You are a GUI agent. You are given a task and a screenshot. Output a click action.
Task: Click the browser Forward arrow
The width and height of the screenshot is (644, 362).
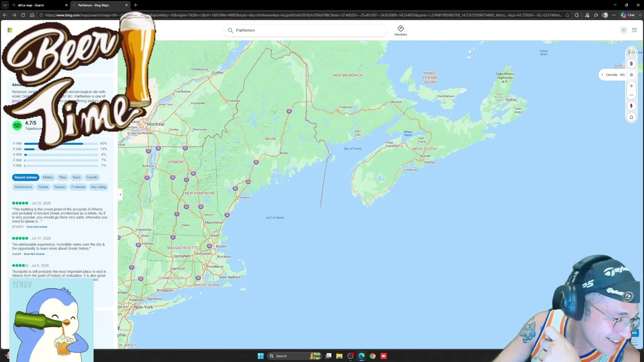click(14, 15)
